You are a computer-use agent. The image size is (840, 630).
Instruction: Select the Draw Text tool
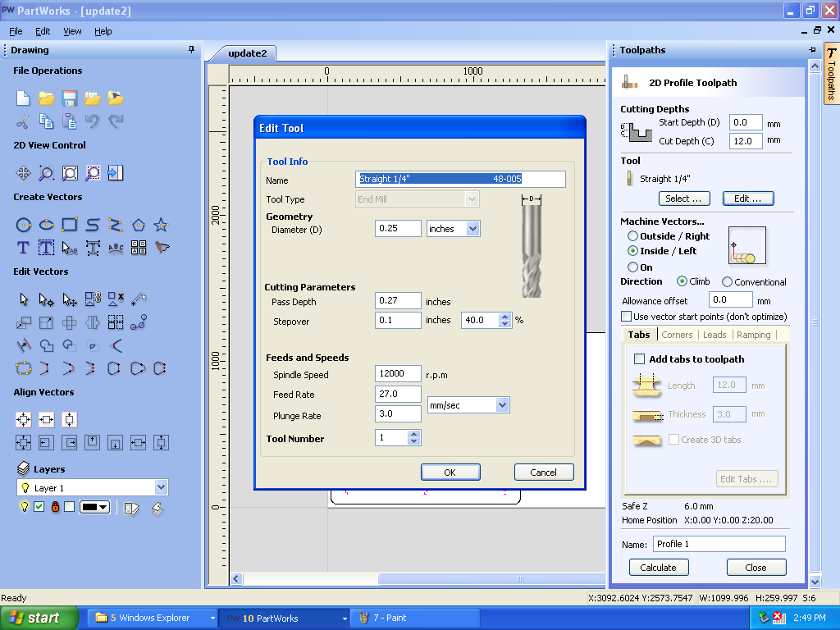coord(23,248)
